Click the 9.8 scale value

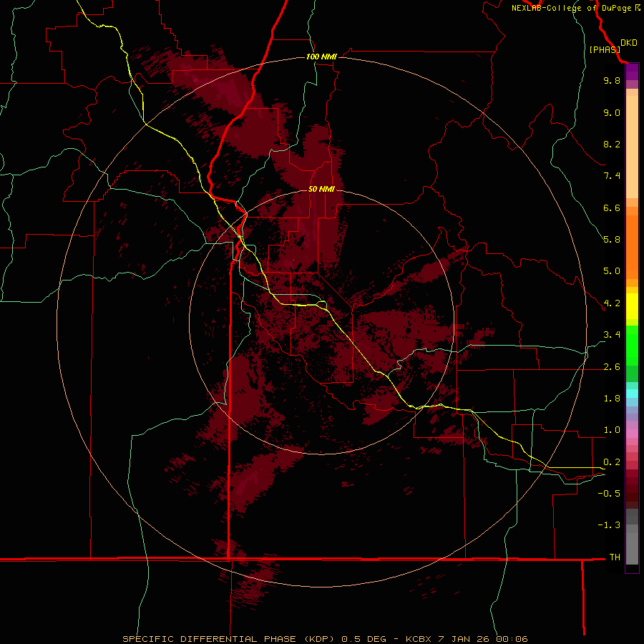tap(612, 80)
